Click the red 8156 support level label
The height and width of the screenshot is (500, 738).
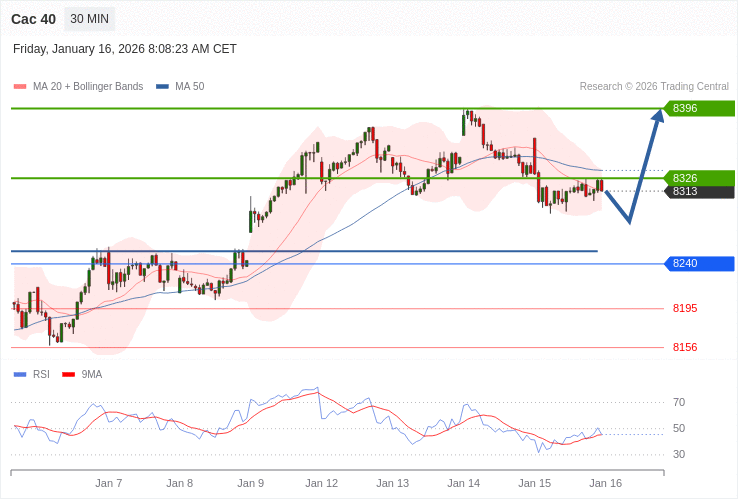coord(685,347)
